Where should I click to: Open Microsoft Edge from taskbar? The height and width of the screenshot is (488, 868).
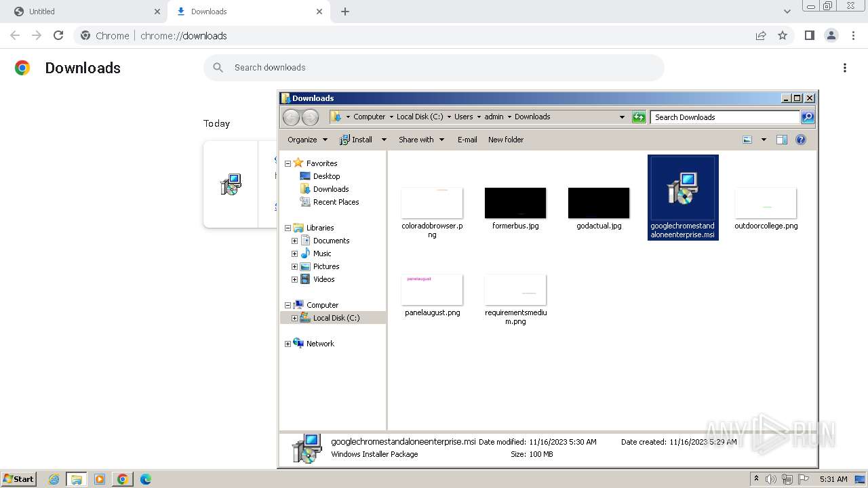(x=146, y=479)
